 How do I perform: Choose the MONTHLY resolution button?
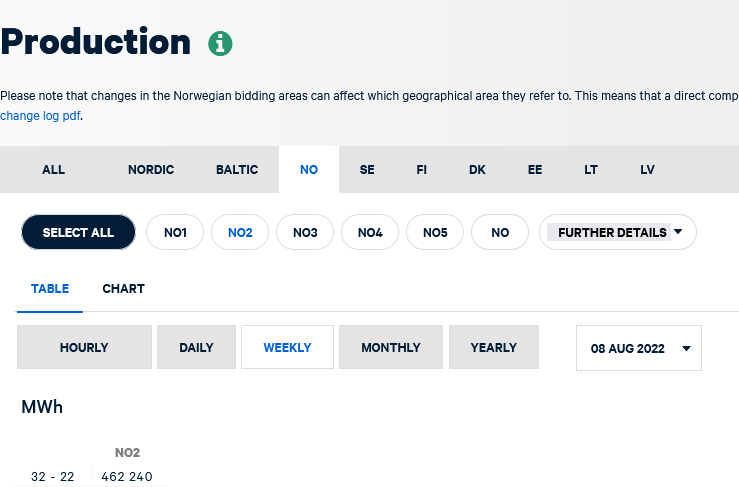pyautogui.click(x=391, y=347)
